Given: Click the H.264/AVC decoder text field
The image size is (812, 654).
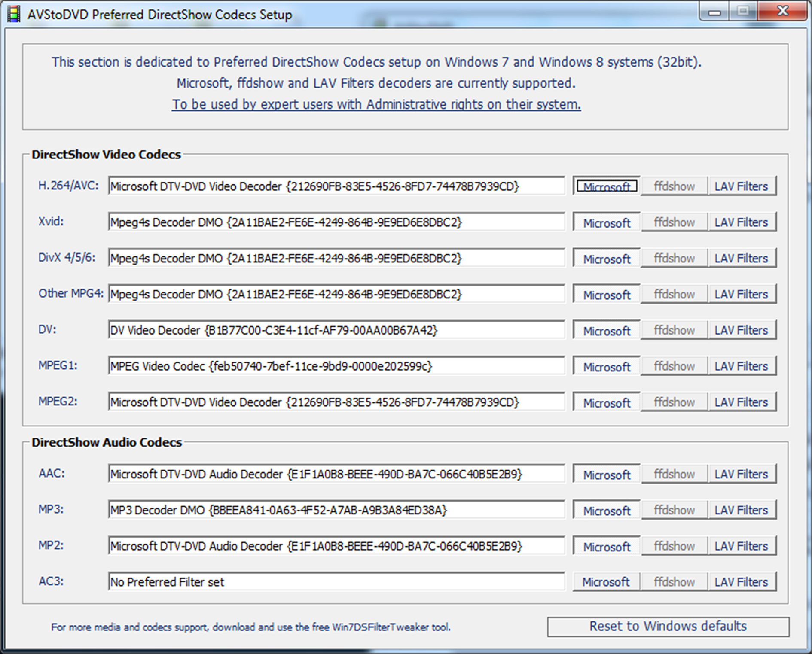Looking at the screenshot, I should pyautogui.click(x=336, y=186).
